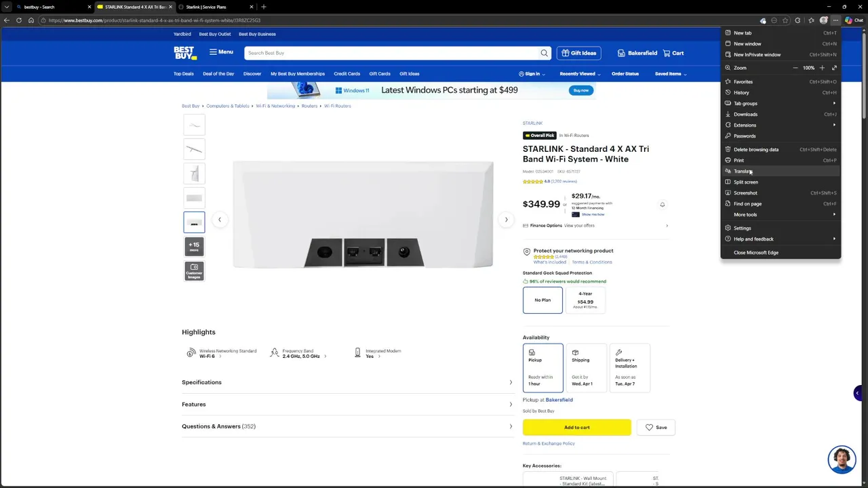
Task: Open the shopping price tag icon in address bar
Action: (x=763, y=20)
